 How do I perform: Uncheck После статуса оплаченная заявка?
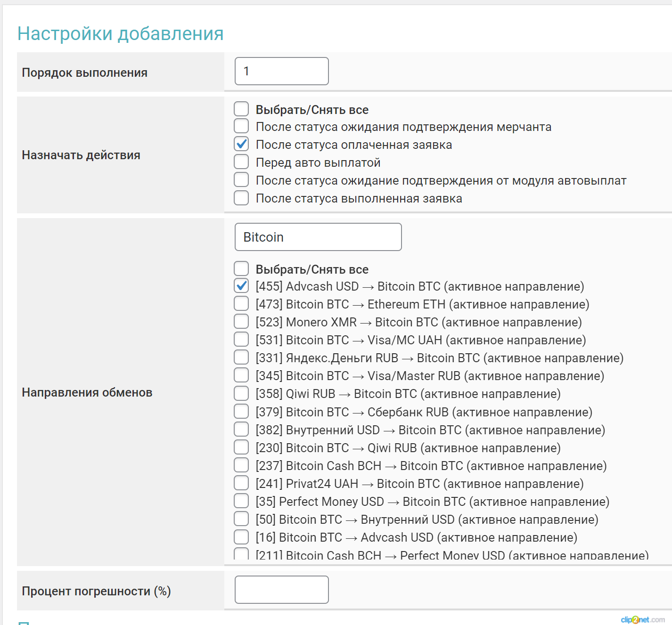pos(241,144)
